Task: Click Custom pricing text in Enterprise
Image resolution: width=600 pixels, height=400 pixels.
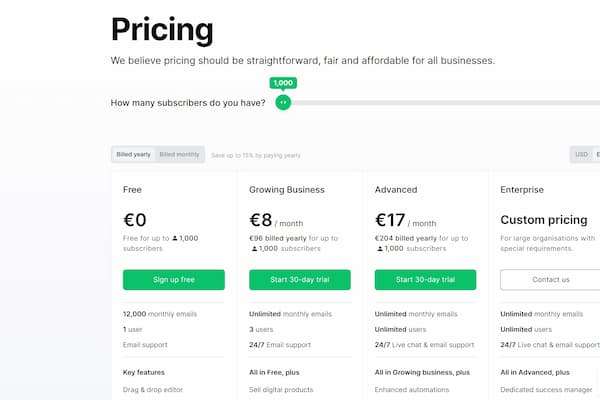Action: coord(545,220)
